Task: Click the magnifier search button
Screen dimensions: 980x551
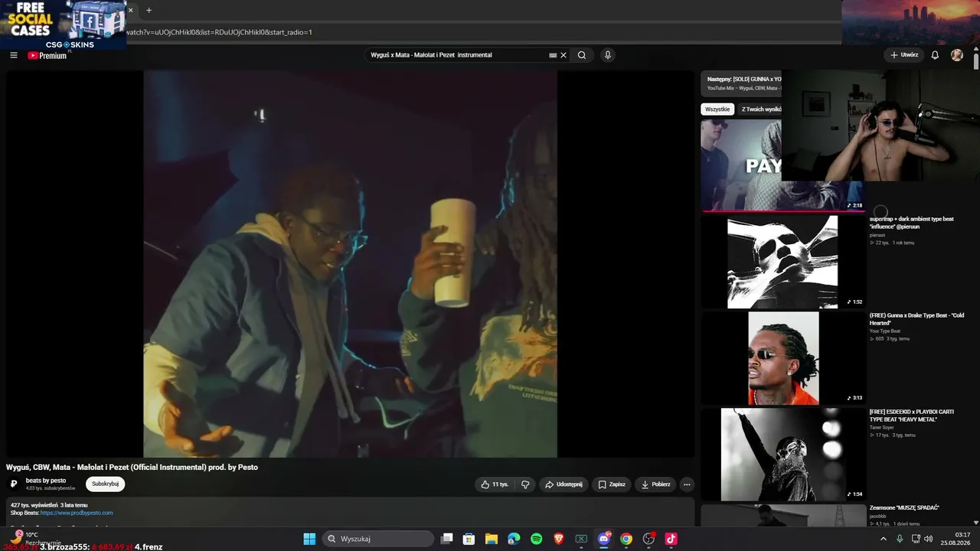Action: coord(582,55)
